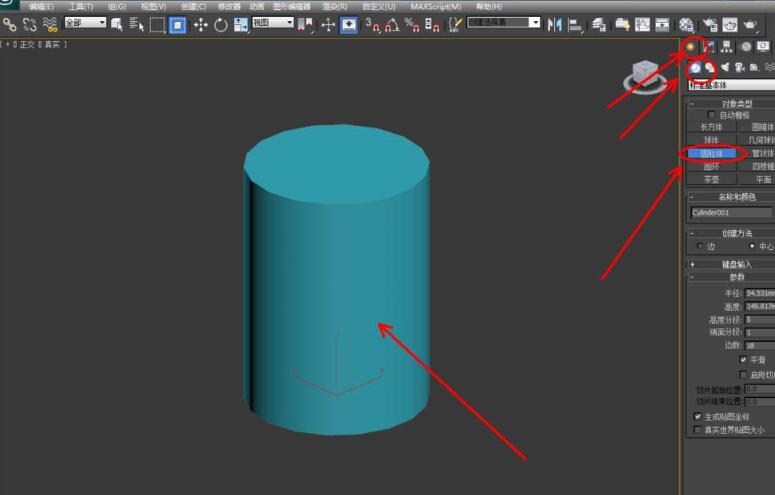
Task: Click Bind to Space Warp icon
Action: (x=50, y=24)
